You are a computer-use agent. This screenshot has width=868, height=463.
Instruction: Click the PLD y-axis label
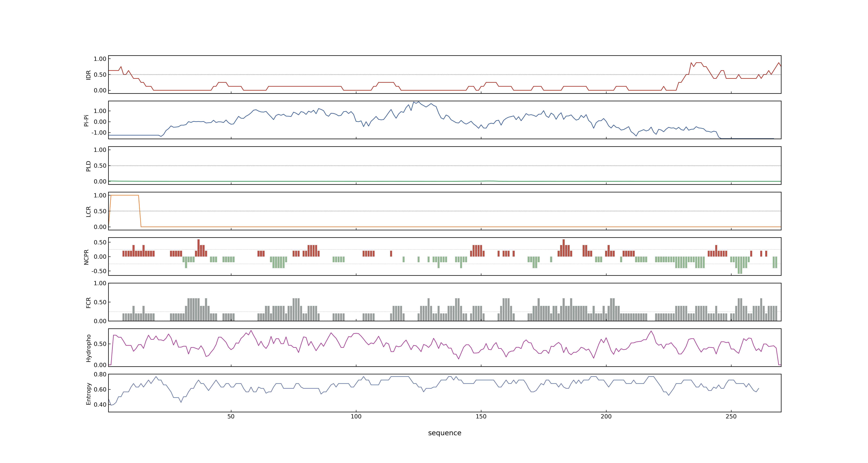pyautogui.click(x=89, y=166)
